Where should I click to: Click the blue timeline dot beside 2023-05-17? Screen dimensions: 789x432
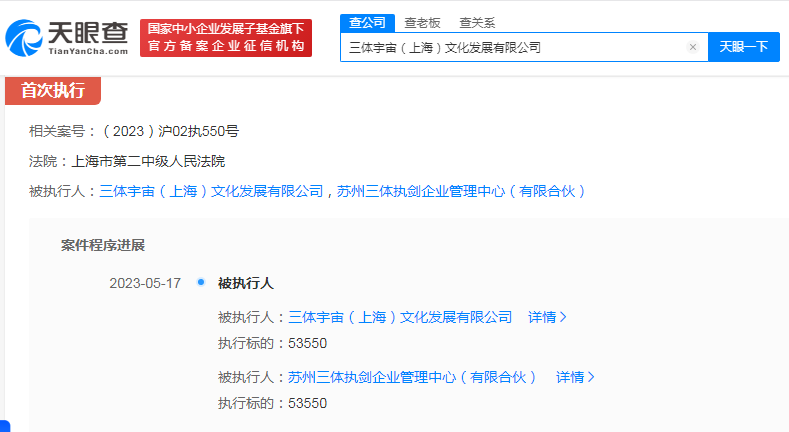pyautogui.click(x=201, y=283)
